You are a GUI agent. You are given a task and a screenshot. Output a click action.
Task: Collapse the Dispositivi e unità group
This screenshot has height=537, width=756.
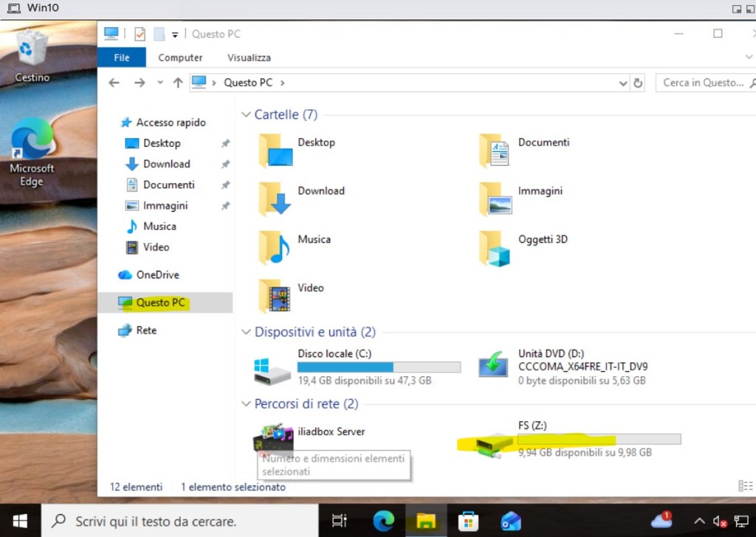(x=246, y=333)
